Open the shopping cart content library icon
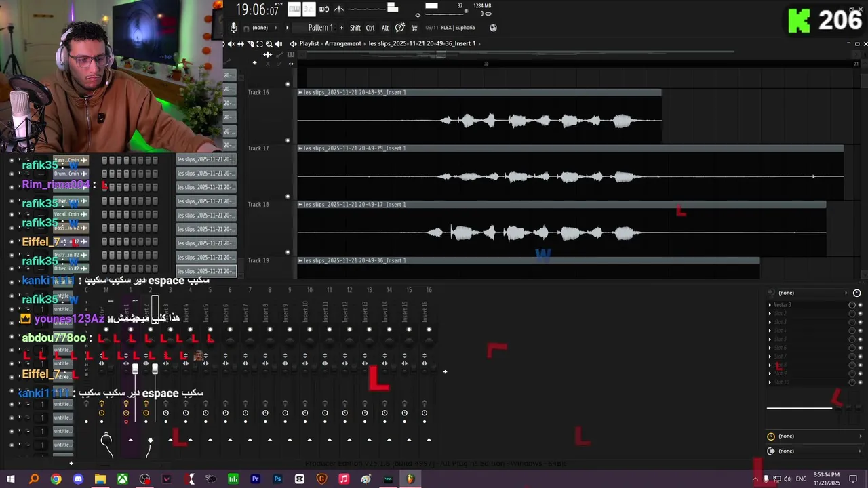The image size is (868, 488). 414,28
